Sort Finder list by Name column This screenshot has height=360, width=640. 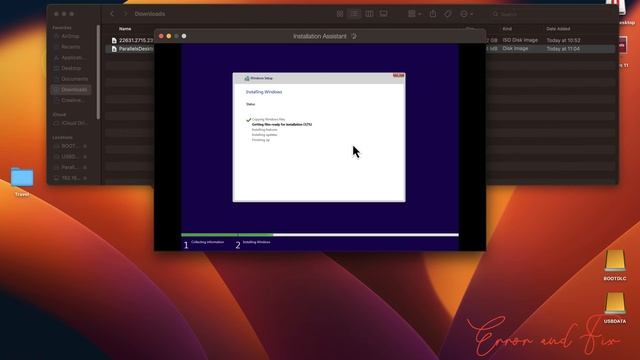(x=125, y=29)
